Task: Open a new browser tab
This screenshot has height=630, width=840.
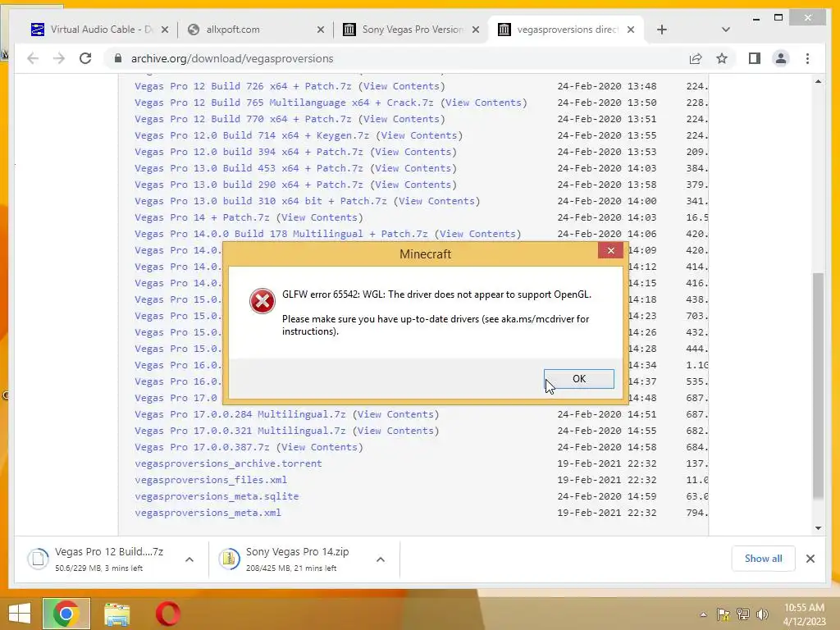Action: [662, 30]
